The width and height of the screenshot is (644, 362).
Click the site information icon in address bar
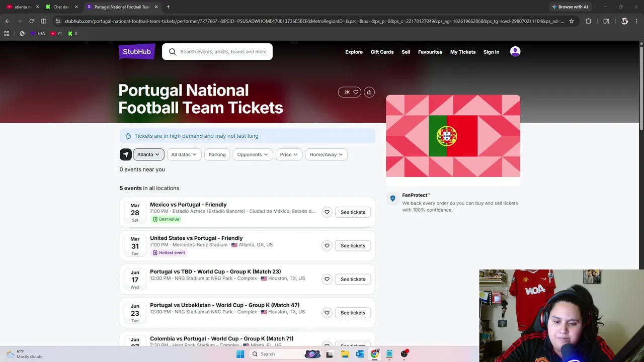pos(58,21)
